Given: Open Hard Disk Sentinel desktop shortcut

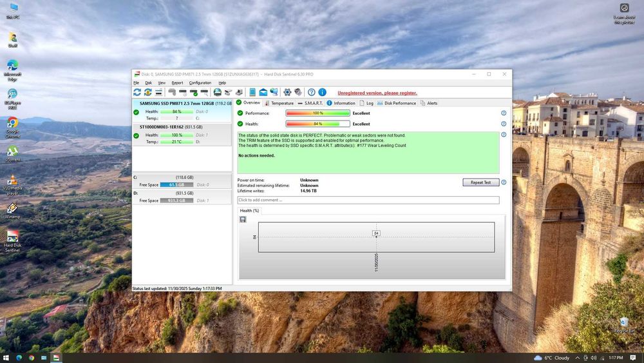Looking at the screenshot, I should point(13,241).
